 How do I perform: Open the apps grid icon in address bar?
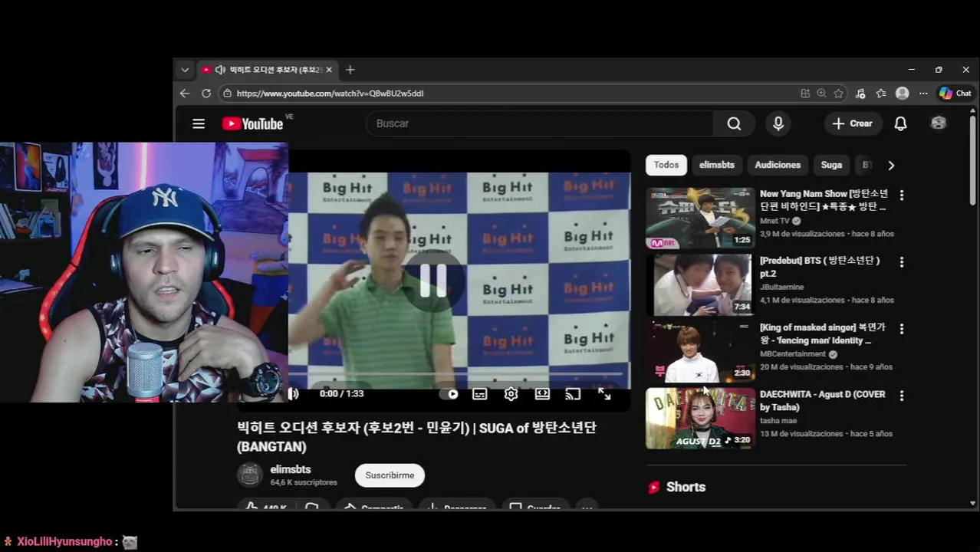[x=805, y=94]
